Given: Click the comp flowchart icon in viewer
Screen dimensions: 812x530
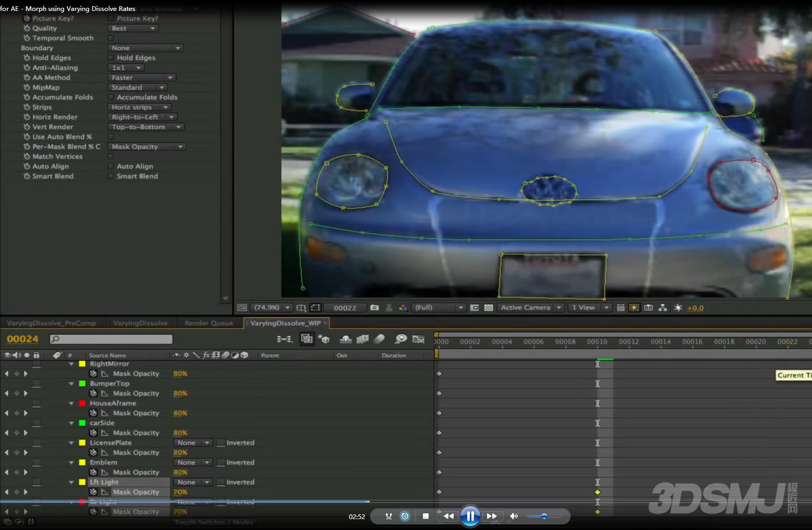Looking at the screenshot, I should click(x=663, y=307).
